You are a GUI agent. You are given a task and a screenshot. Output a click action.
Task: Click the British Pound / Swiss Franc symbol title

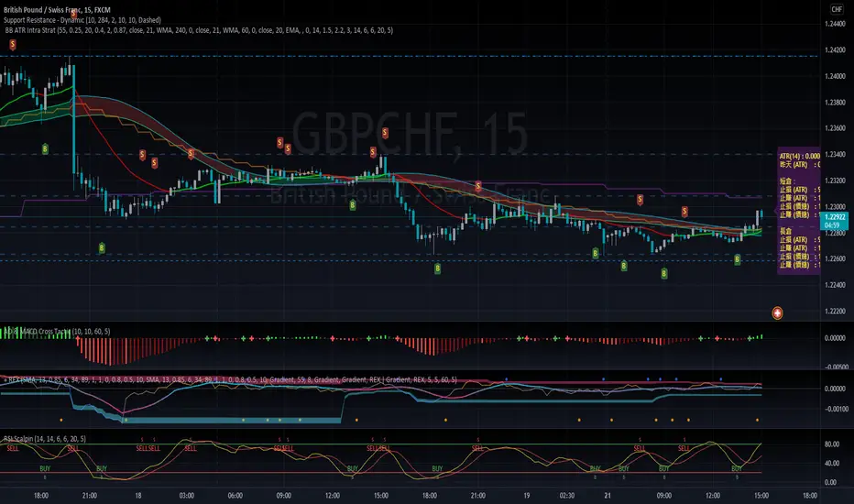click(57, 8)
